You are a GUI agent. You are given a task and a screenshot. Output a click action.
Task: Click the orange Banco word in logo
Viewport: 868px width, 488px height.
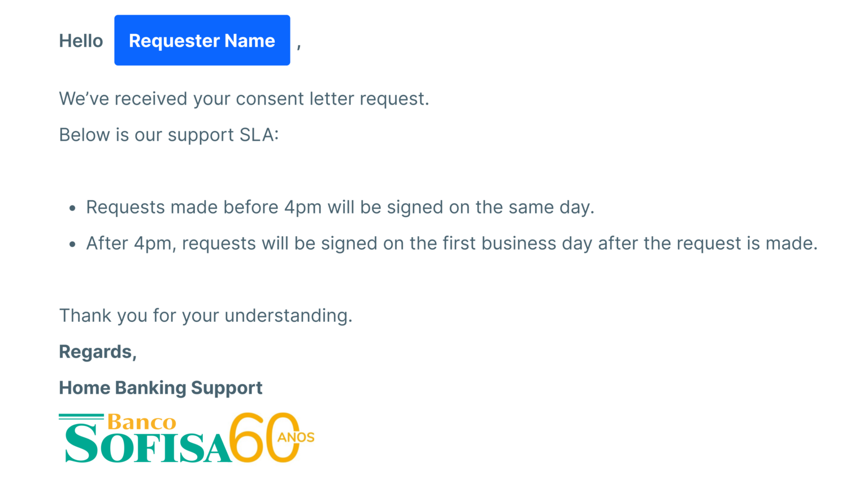coord(142,422)
